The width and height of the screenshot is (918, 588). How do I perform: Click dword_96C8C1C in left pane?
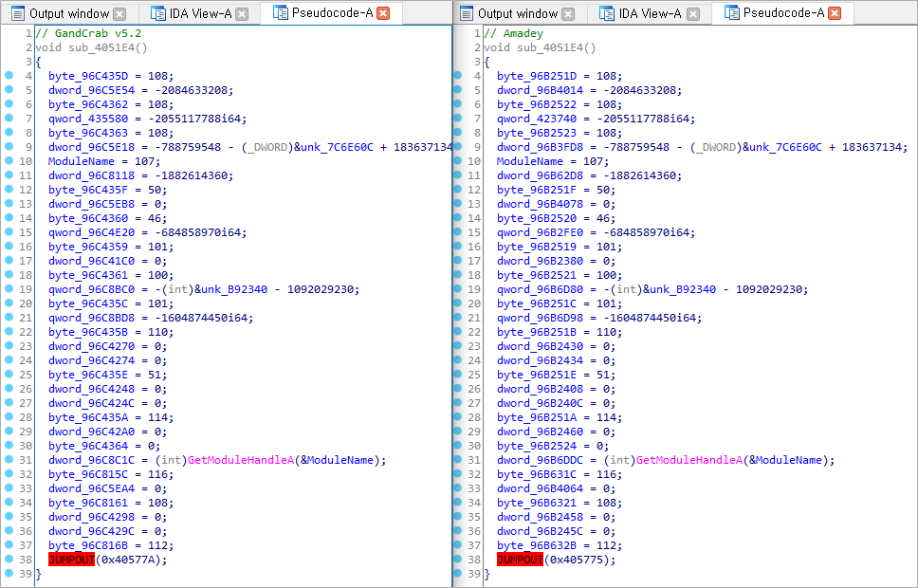pyautogui.click(x=91, y=460)
